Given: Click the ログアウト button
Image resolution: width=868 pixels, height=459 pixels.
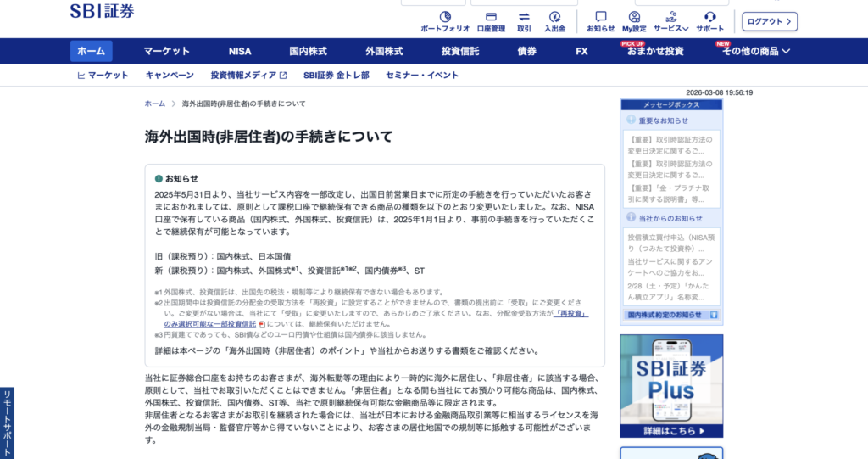Looking at the screenshot, I should tap(770, 21).
